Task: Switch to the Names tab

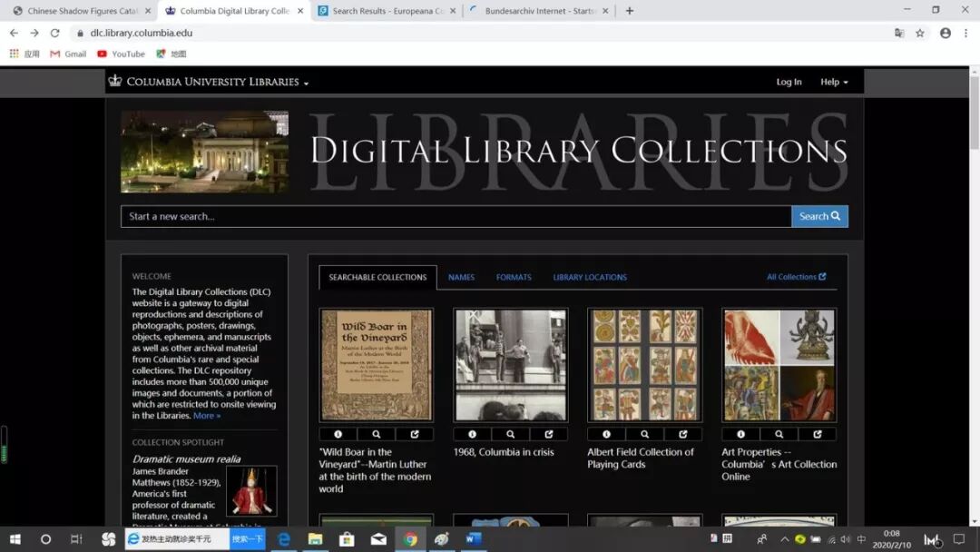Action: pos(461,277)
